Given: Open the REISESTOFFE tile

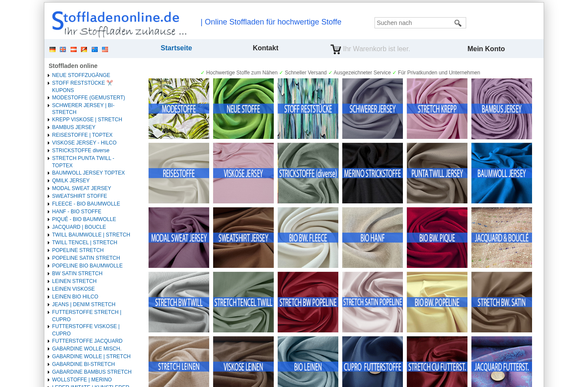Looking at the screenshot, I should [x=179, y=173].
